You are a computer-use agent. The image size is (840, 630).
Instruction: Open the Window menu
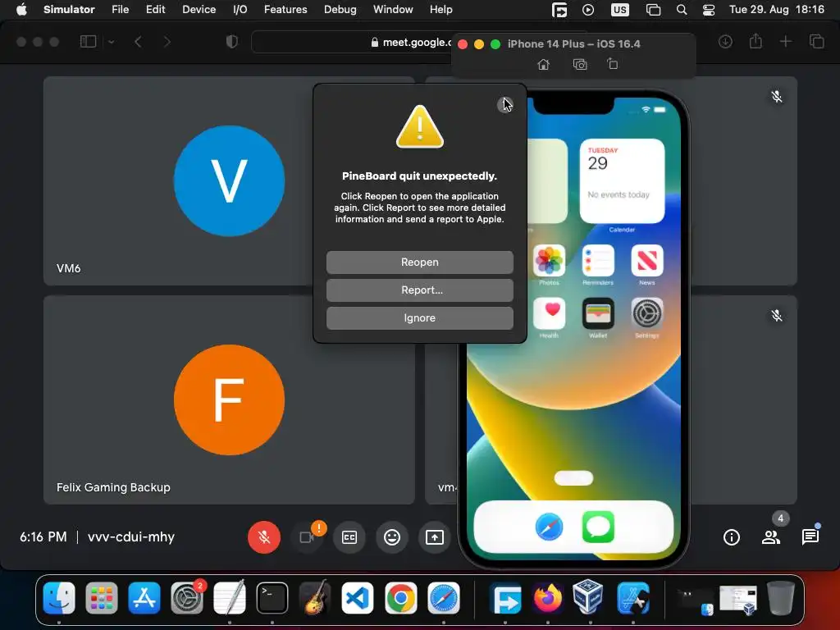tap(393, 10)
